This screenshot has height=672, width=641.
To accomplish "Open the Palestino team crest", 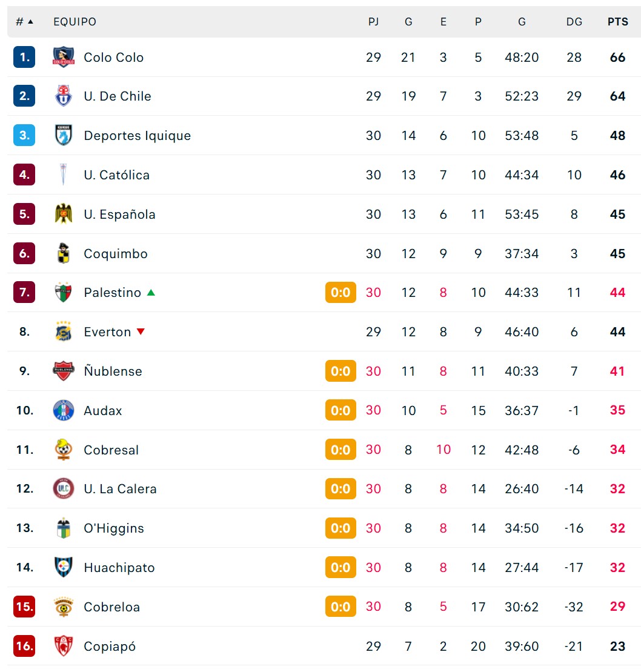I will coord(64,292).
